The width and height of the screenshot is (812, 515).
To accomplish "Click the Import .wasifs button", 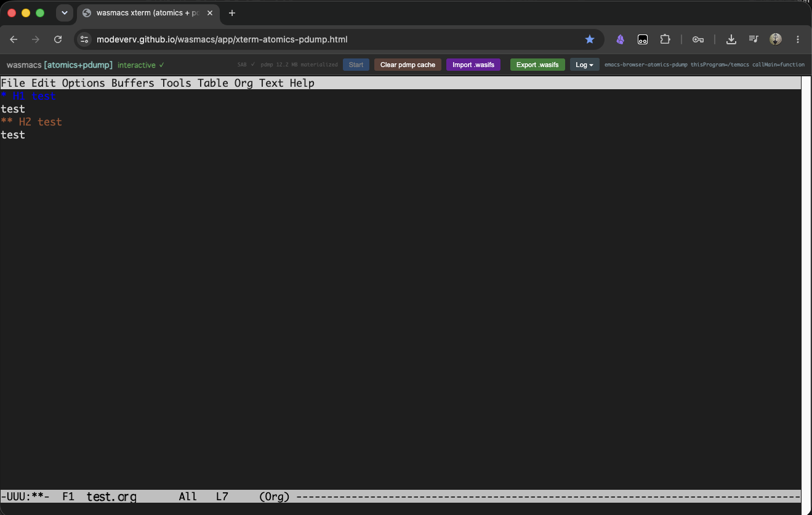I will [473, 65].
